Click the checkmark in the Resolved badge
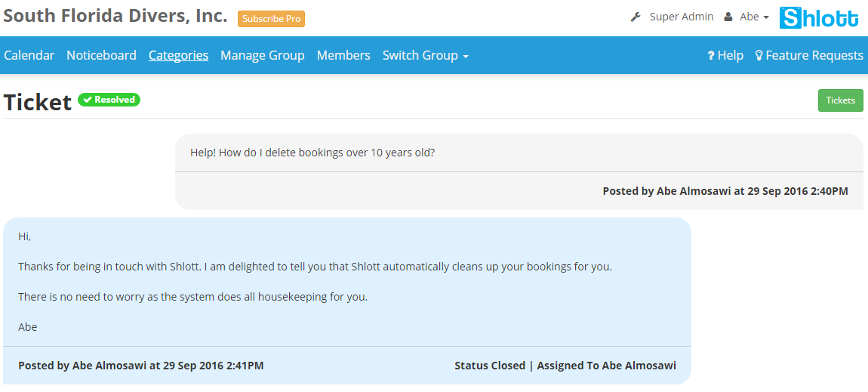The image size is (868, 392). [88, 100]
